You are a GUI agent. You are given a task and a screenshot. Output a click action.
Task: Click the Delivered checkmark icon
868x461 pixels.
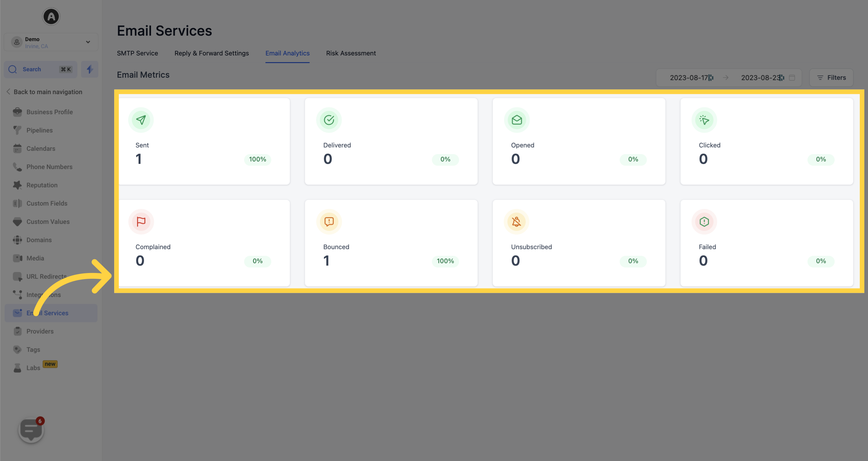tap(329, 119)
